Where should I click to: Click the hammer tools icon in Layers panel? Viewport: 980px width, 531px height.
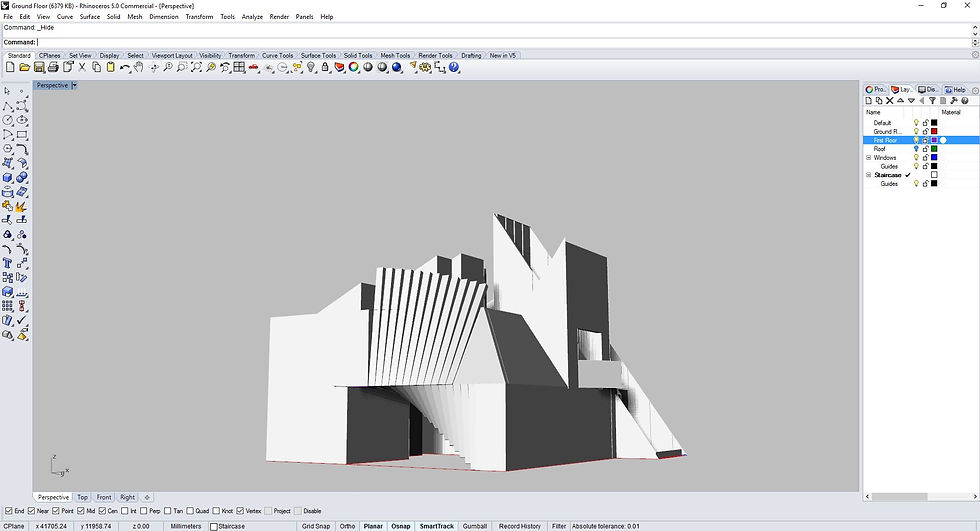point(954,101)
